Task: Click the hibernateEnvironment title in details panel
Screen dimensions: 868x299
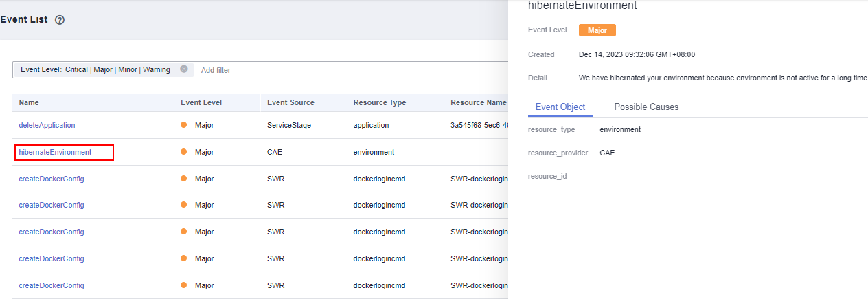Action: [x=582, y=5]
